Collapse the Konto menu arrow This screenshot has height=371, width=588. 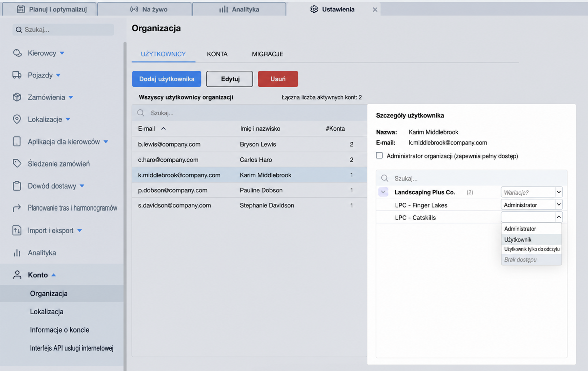[54, 275]
